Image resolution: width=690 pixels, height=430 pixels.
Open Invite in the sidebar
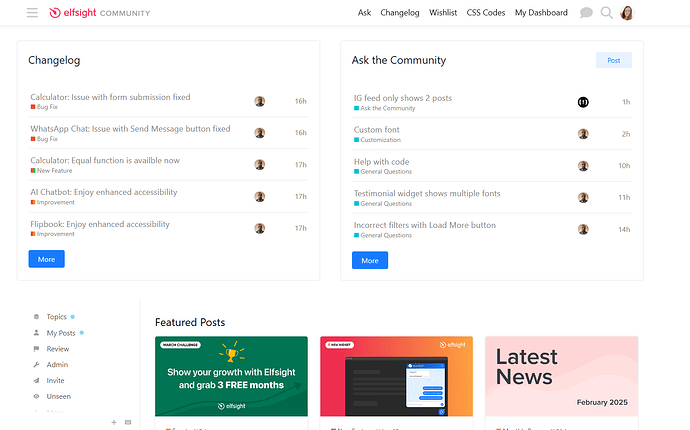55,381
